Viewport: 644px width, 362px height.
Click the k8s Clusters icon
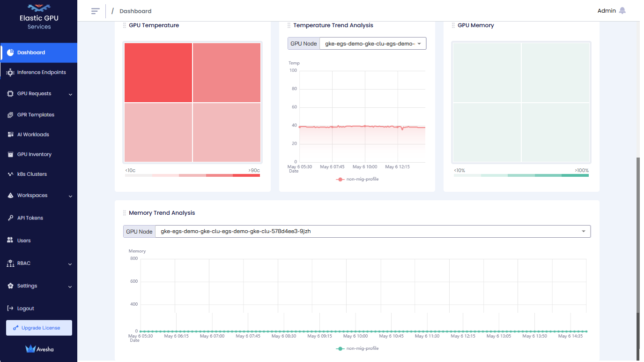tap(10, 174)
